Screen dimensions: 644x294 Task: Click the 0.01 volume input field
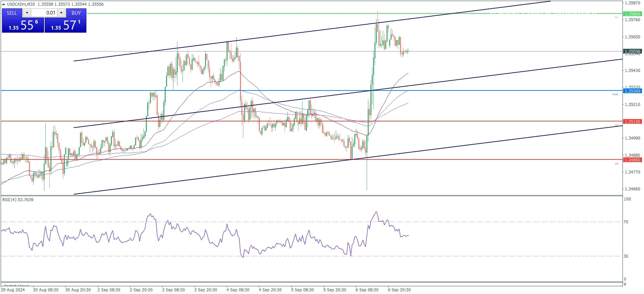click(x=44, y=13)
